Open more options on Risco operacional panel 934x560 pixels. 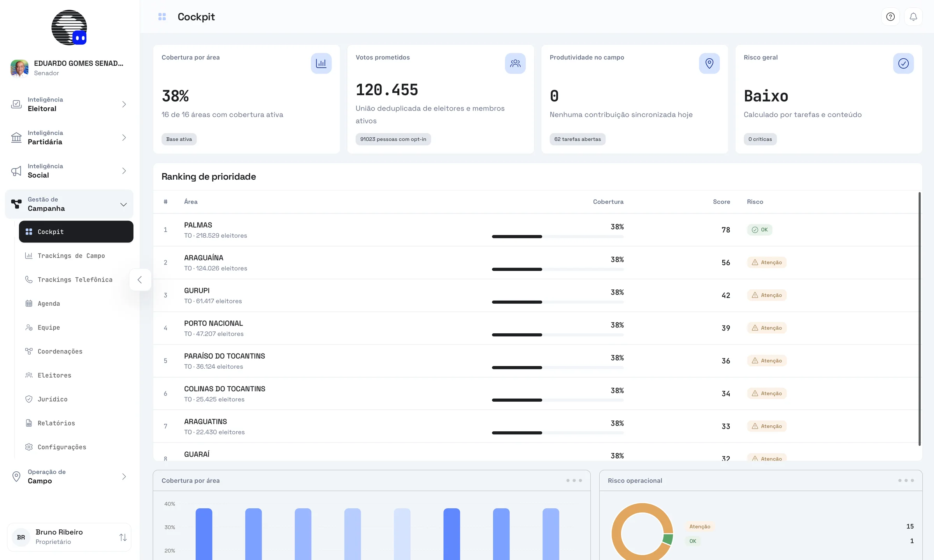point(906,481)
